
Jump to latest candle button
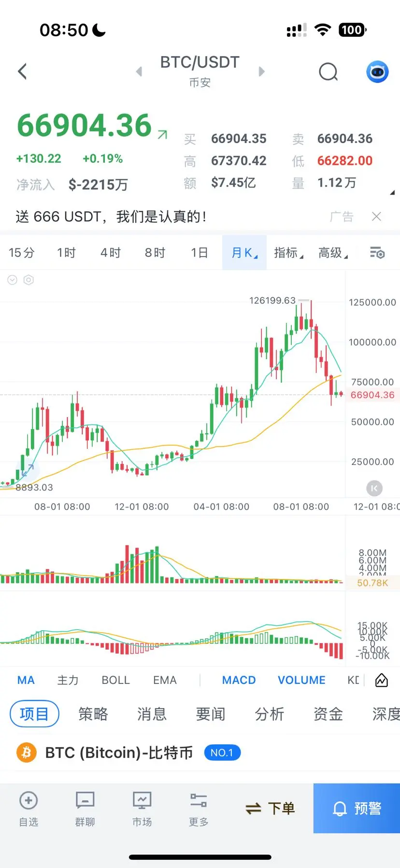click(374, 488)
